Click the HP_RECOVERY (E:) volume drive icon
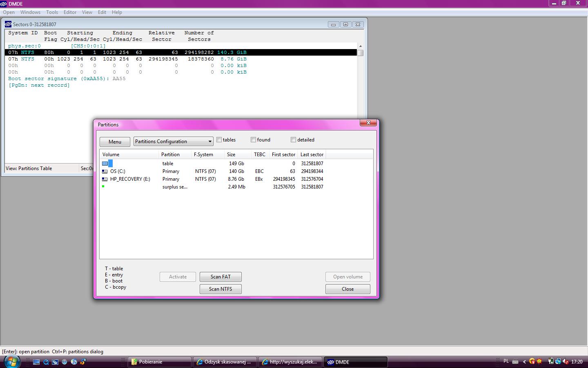Image resolution: width=588 pixels, height=368 pixels. point(105,179)
